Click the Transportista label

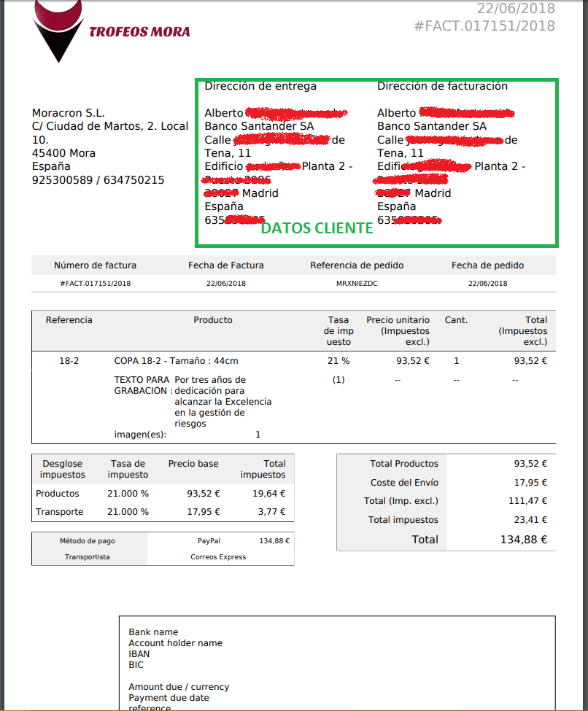87,557
